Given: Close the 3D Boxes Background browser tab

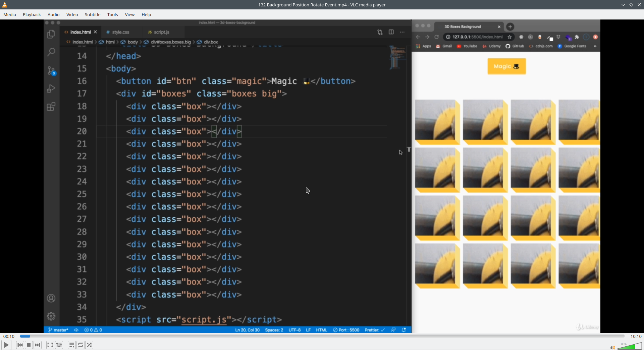Looking at the screenshot, I should point(499,27).
